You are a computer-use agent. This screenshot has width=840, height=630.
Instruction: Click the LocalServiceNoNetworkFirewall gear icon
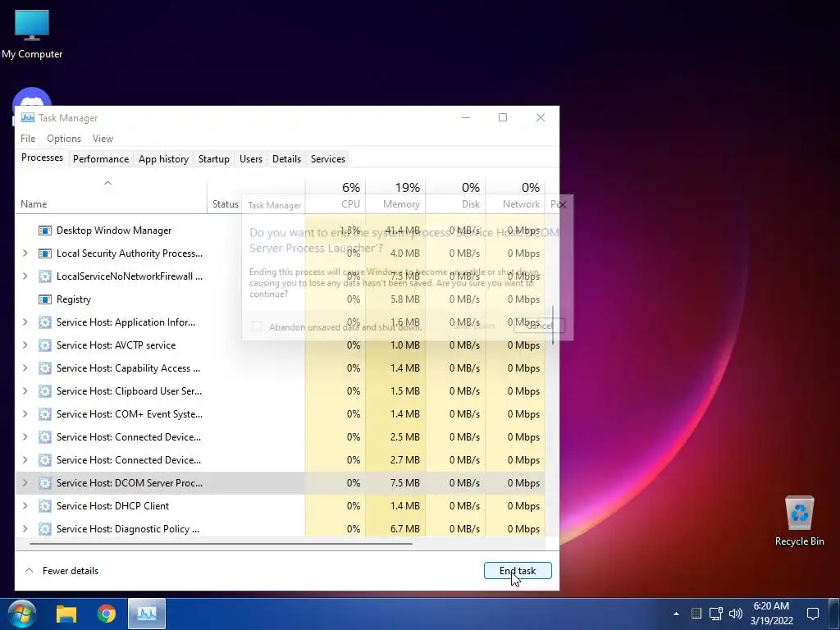(x=45, y=276)
